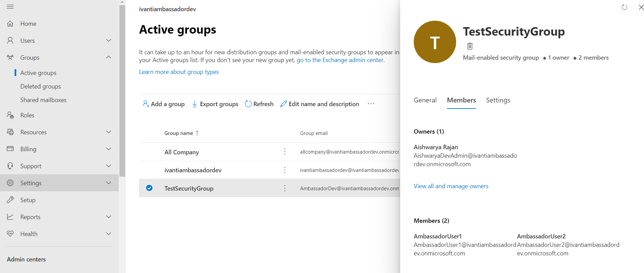Uncheck the TestSecurityGroup row checkbox
The width and height of the screenshot is (644, 273).
[x=149, y=188]
